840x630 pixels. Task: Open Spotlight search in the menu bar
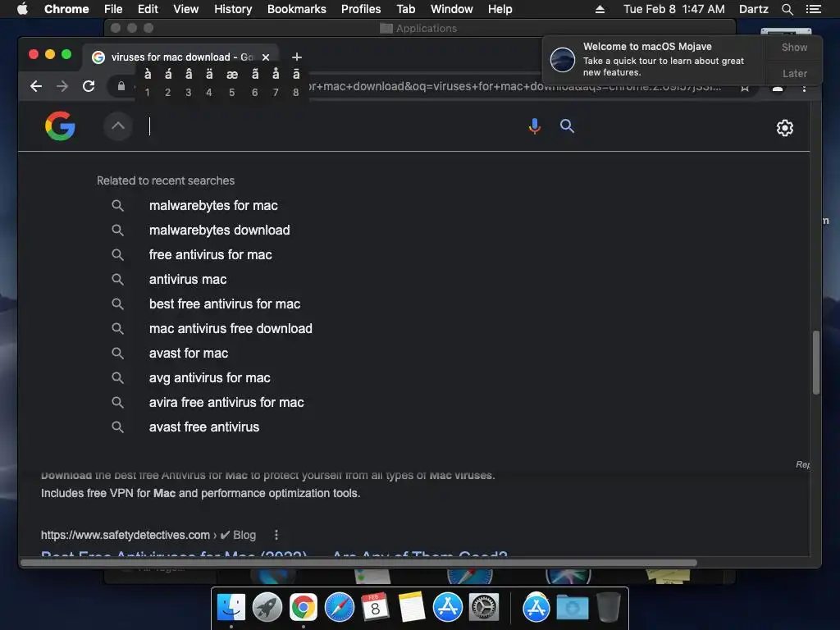point(787,9)
